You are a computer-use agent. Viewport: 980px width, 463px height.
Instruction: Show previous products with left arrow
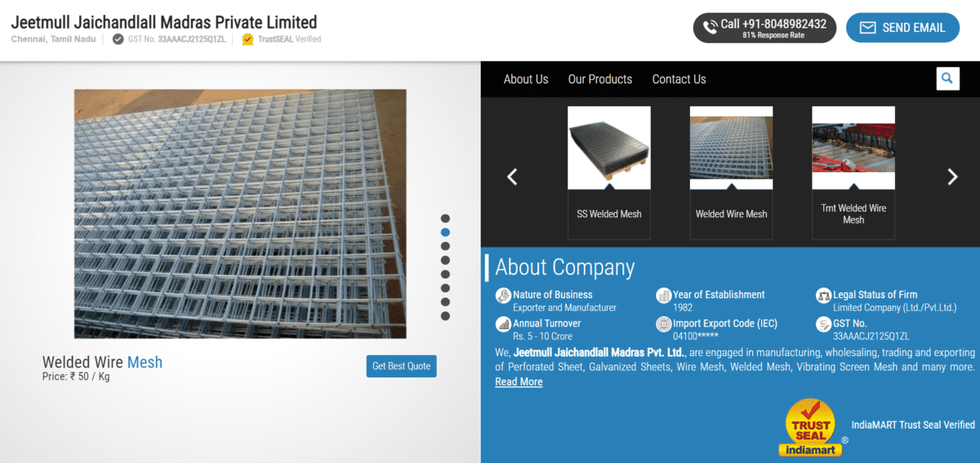coord(512,176)
